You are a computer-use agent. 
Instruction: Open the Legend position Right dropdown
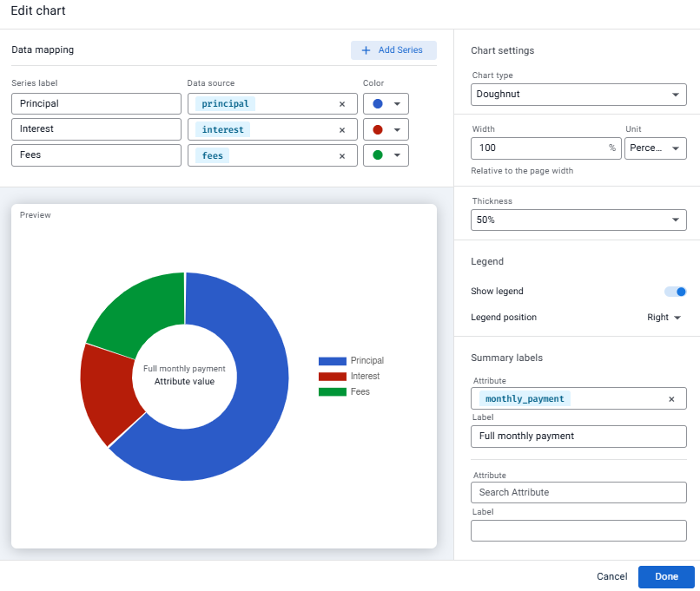[664, 317]
